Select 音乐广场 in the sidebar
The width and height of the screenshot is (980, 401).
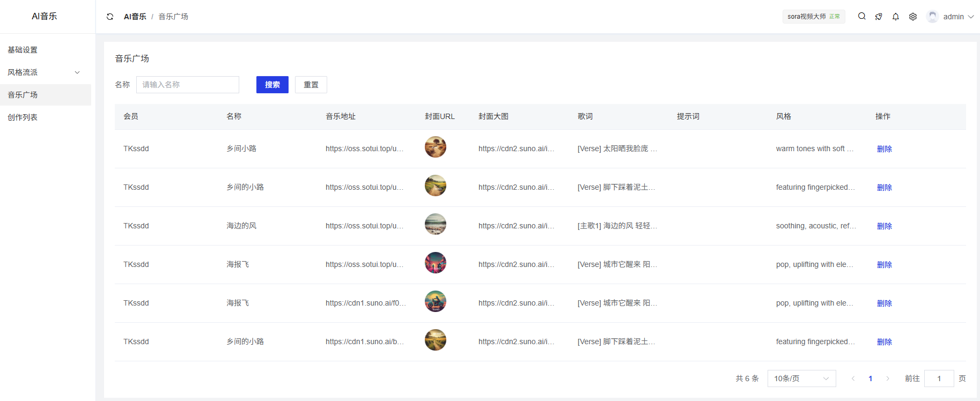[x=23, y=95]
